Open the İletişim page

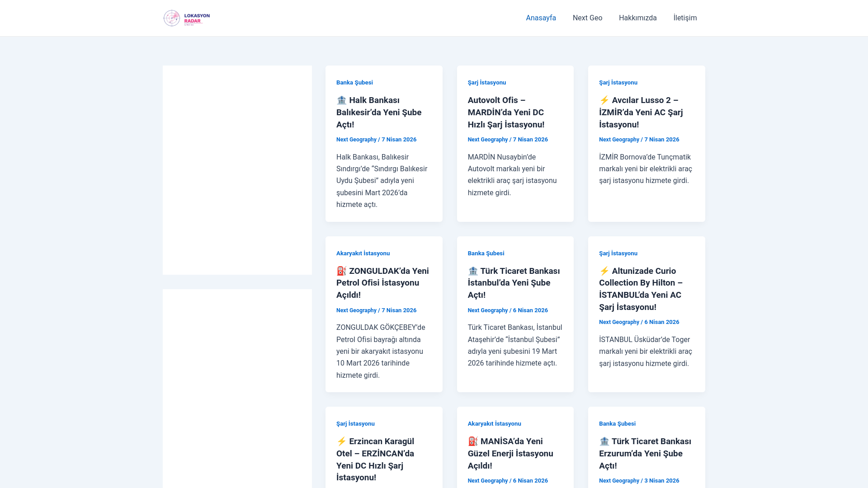click(x=685, y=18)
